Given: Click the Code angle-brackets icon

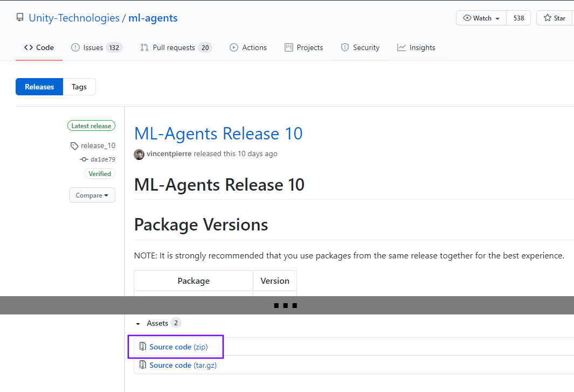Looking at the screenshot, I should (x=29, y=47).
